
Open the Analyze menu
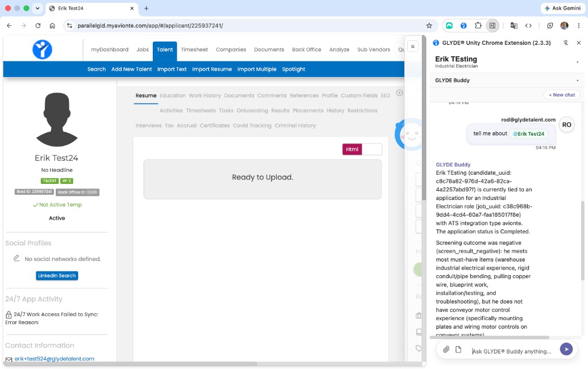coord(339,49)
